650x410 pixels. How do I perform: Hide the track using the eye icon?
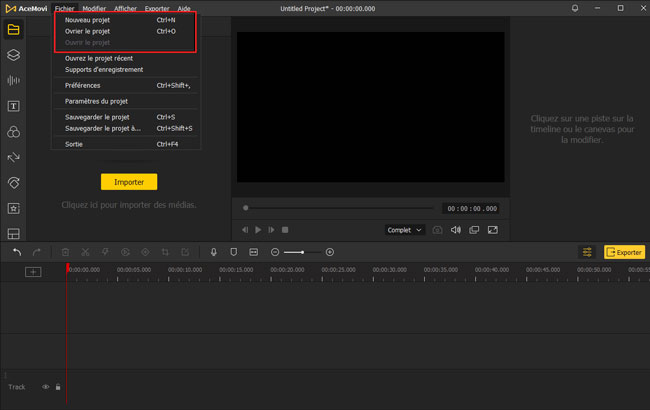coord(45,386)
